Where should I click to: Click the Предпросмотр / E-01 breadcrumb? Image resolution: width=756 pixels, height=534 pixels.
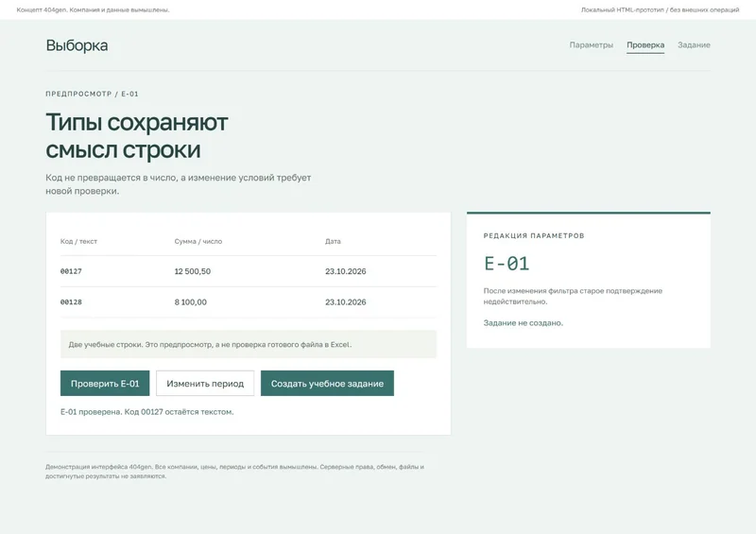[92, 94]
